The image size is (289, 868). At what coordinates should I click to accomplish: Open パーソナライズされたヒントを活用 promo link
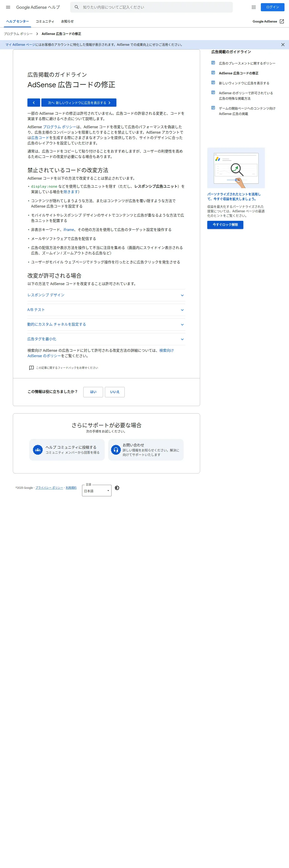point(234,196)
